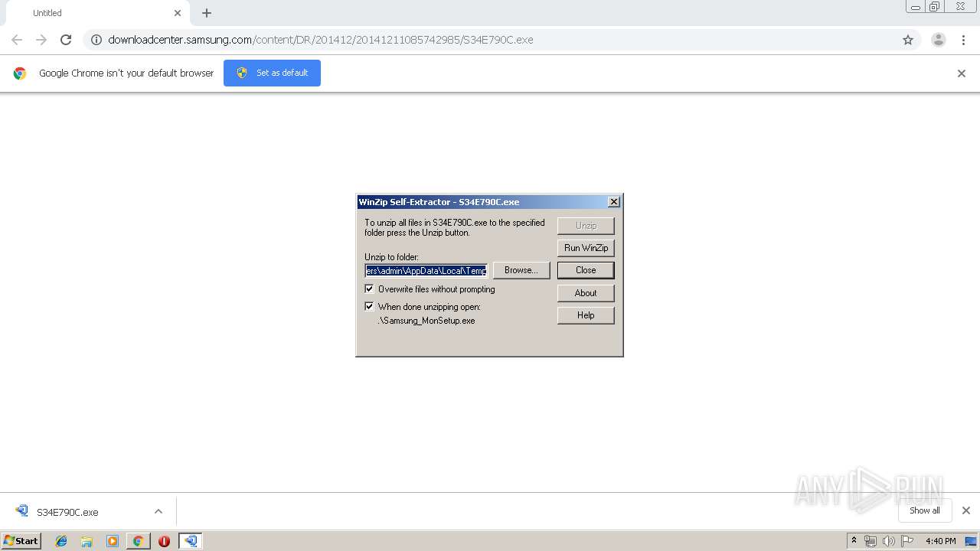Screen dimensions: 980x551
Task: Launch Internet Explorer from taskbar
Action: [x=61, y=541]
